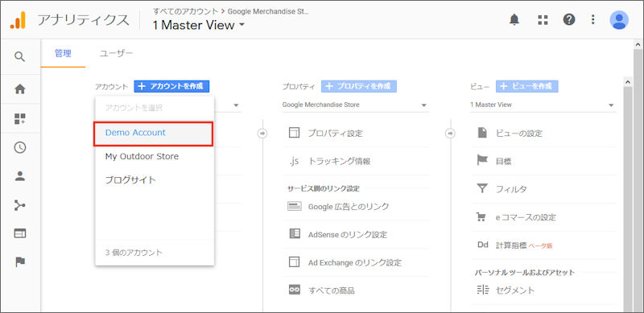Click the e コマースの設定 cart icon

[x=481, y=217]
